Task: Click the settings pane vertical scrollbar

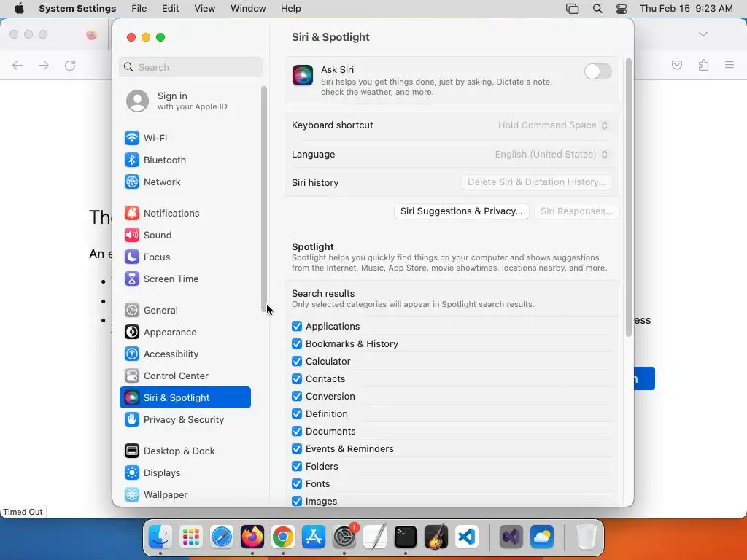Action: [x=628, y=197]
